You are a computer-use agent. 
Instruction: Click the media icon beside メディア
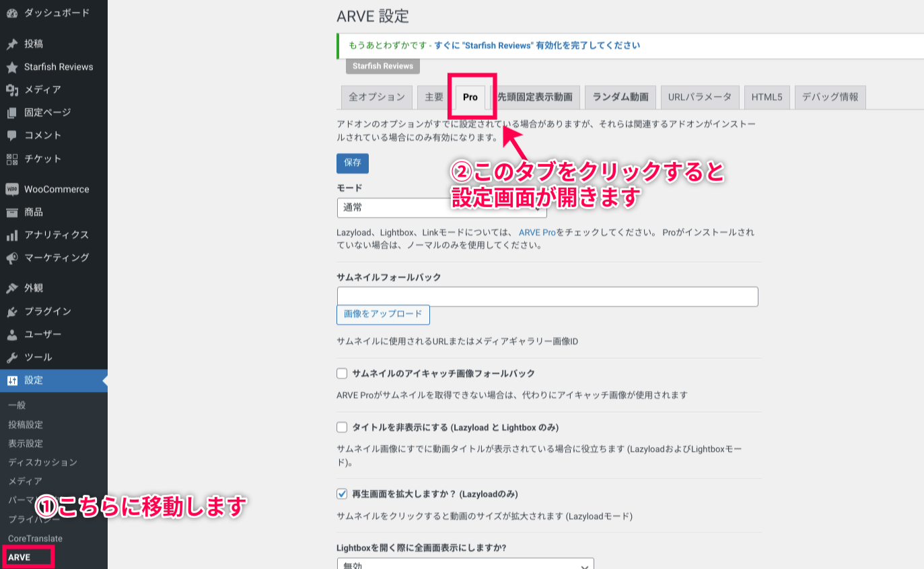click(x=11, y=90)
